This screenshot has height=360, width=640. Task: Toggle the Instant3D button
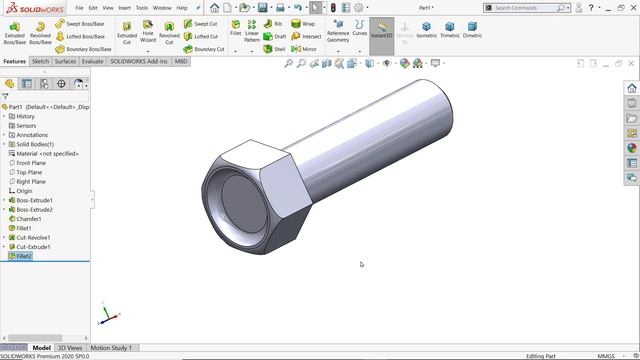coord(382,36)
